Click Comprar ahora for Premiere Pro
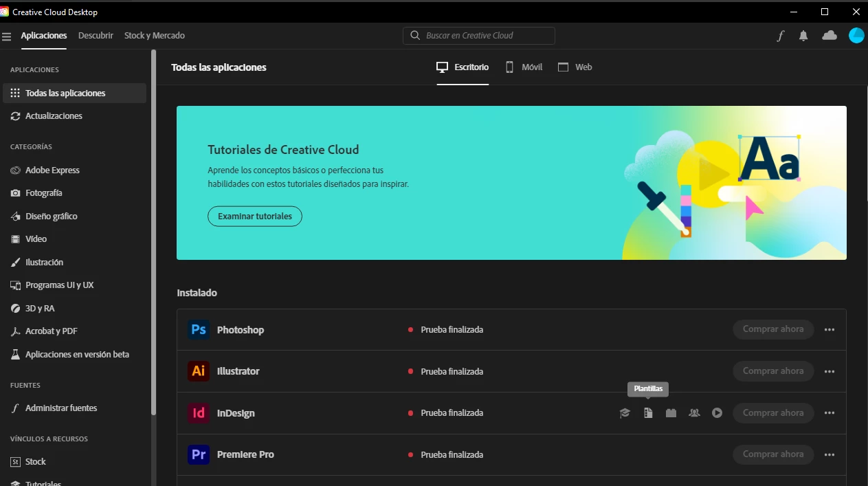The width and height of the screenshot is (868, 486). 773,454
